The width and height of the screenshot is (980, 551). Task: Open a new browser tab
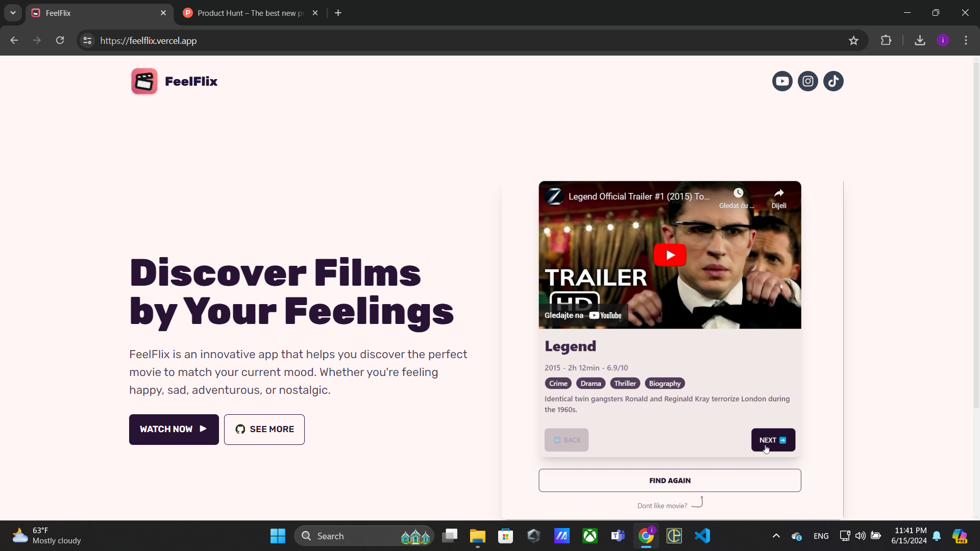coord(338,13)
